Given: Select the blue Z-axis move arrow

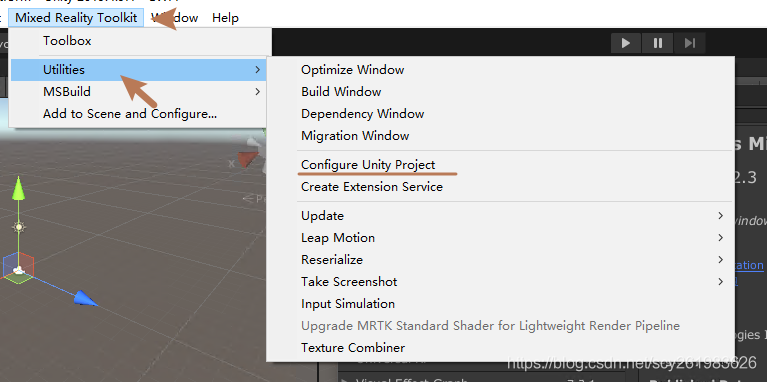Looking at the screenshot, I should pos(86,298).
